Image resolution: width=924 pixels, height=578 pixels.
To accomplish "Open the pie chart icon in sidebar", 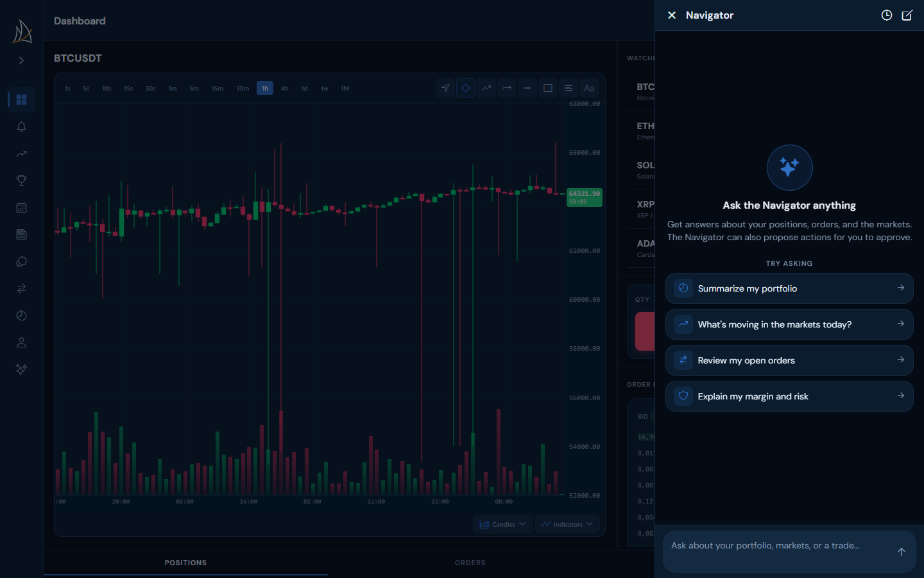I will point(21,315).
